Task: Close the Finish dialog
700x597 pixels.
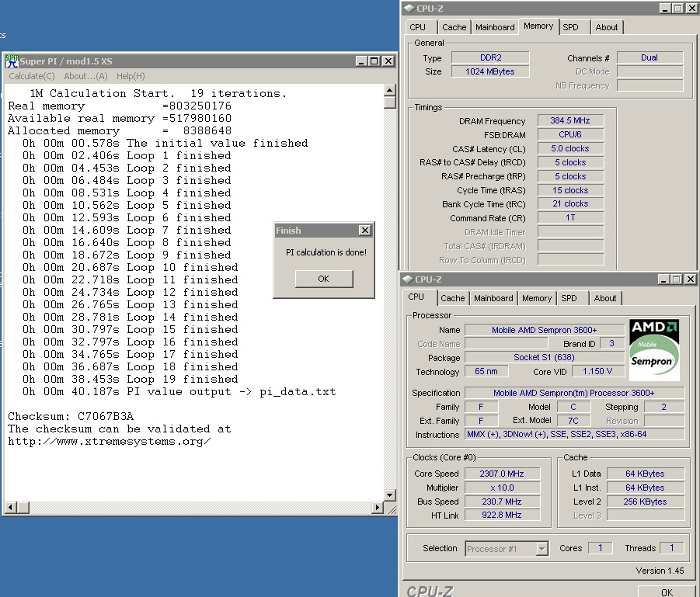Action: point(364,231)
